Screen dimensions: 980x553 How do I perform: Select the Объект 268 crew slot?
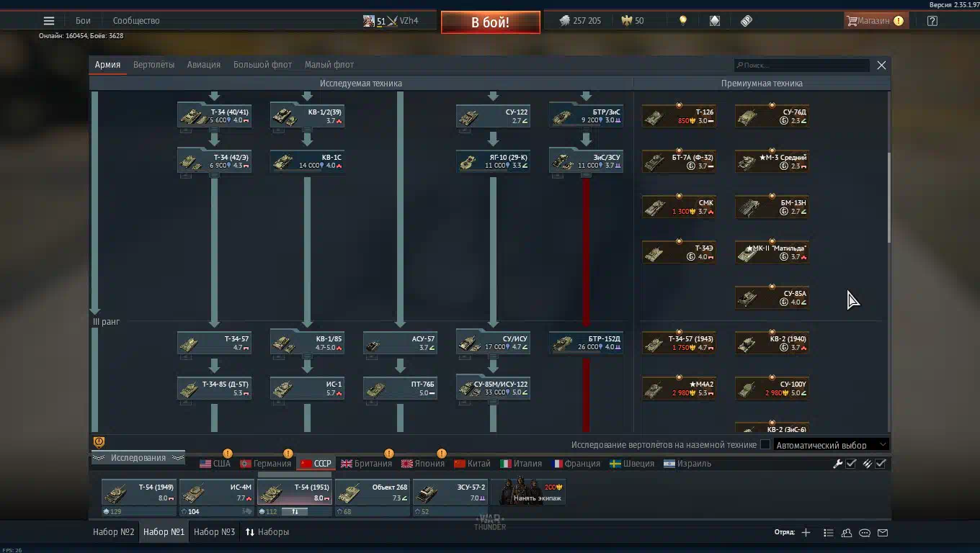(373, 493)
